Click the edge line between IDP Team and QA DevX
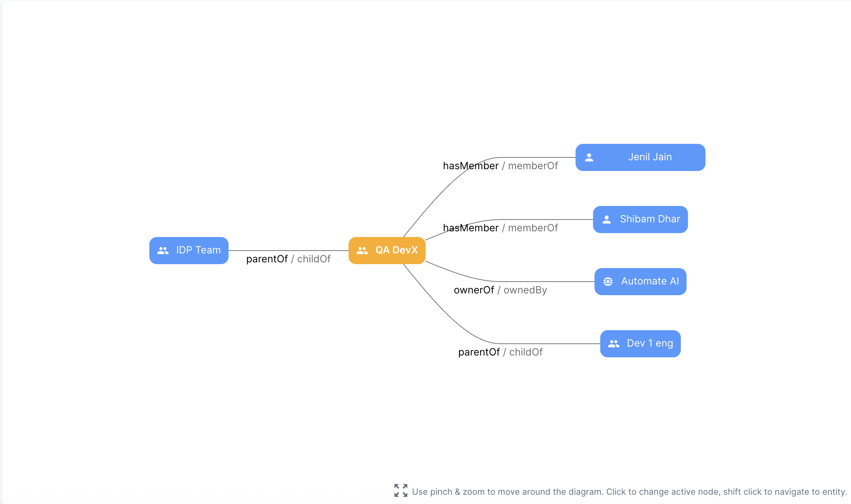The image size is (851, 504). tap(288, 251)
